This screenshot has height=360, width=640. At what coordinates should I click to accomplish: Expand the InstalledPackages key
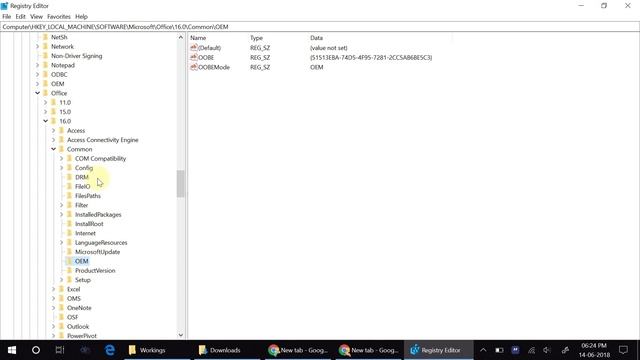pos(61,215)
